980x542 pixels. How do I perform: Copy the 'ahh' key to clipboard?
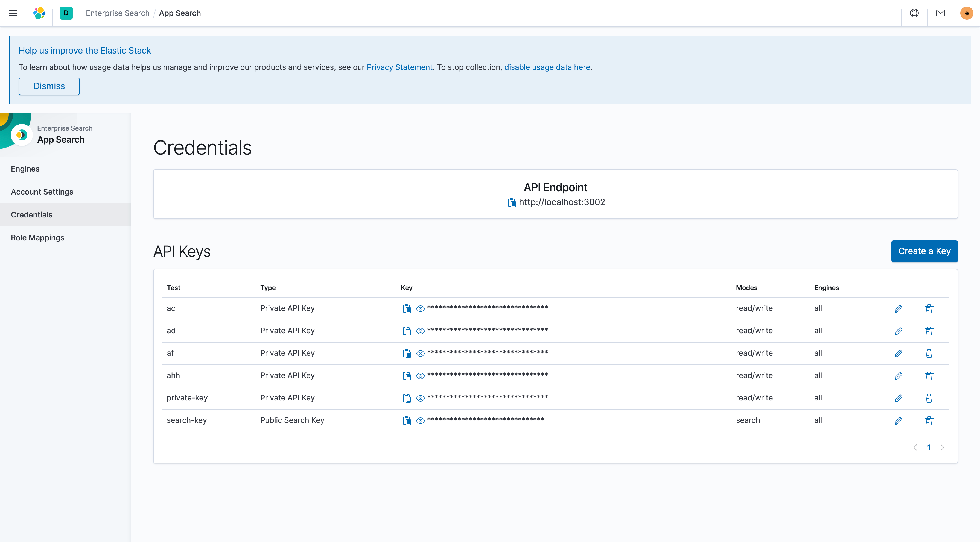[407, 376]
